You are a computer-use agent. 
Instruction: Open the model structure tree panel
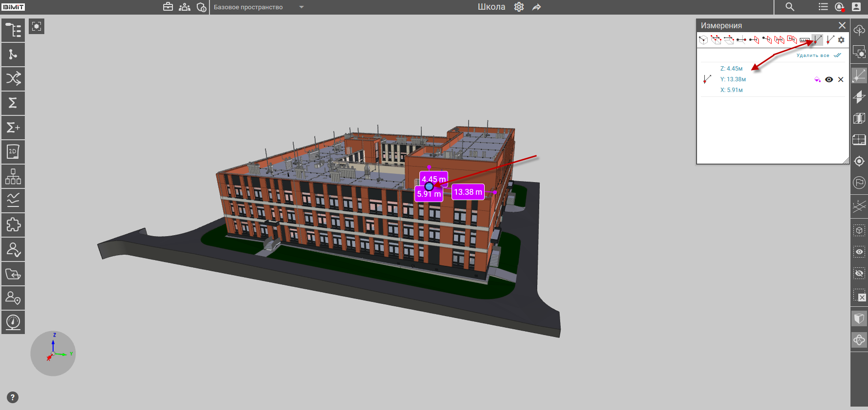click(x=13, y=30)
